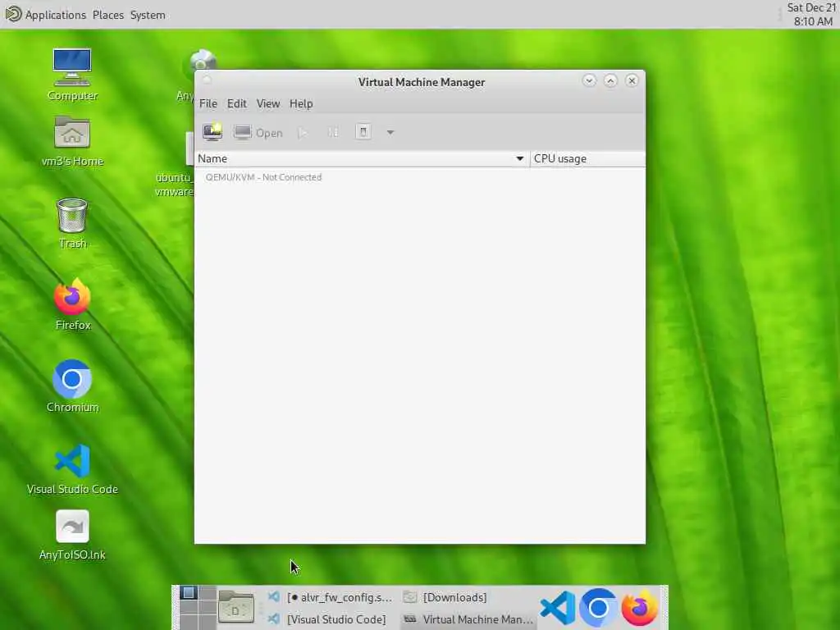Click the date and time clock
840x630 pixels.
811,15
